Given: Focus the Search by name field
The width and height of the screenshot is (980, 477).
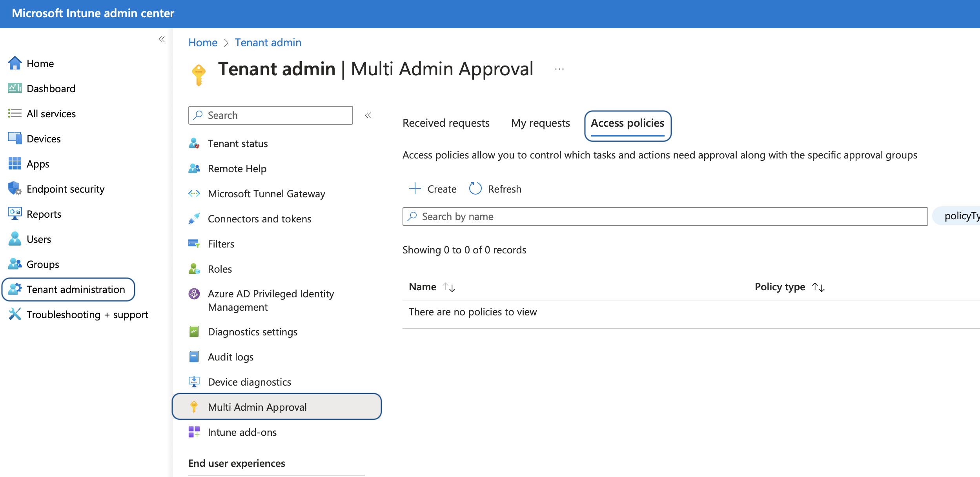Looking at the screenshot, I should (x=665, y=217).
